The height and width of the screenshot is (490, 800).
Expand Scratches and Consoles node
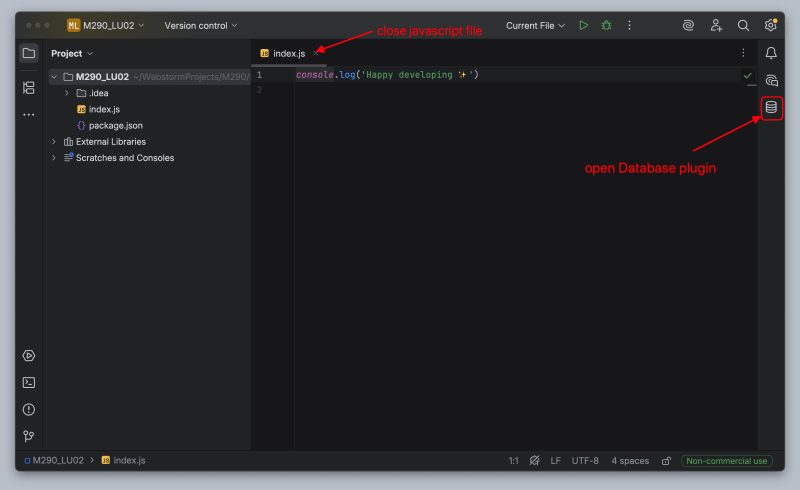tap(54, 158)
